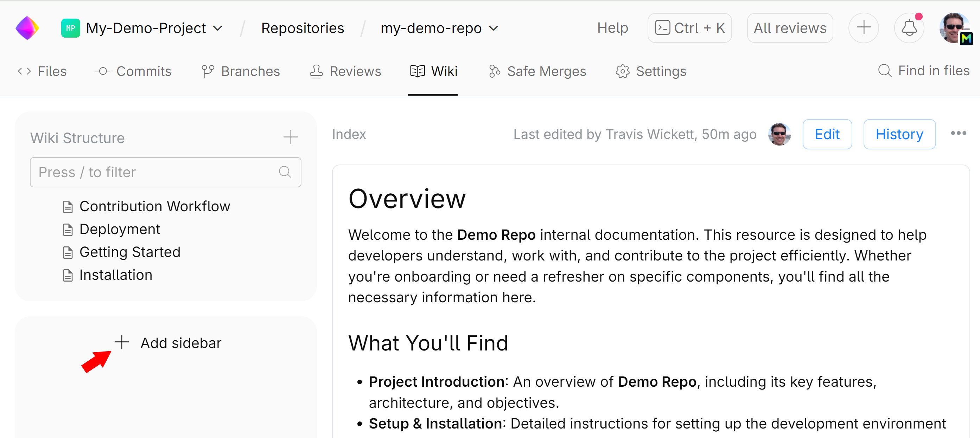Select the Getting Started page
This screenshot has width=980, height=438.
point(130,252)
